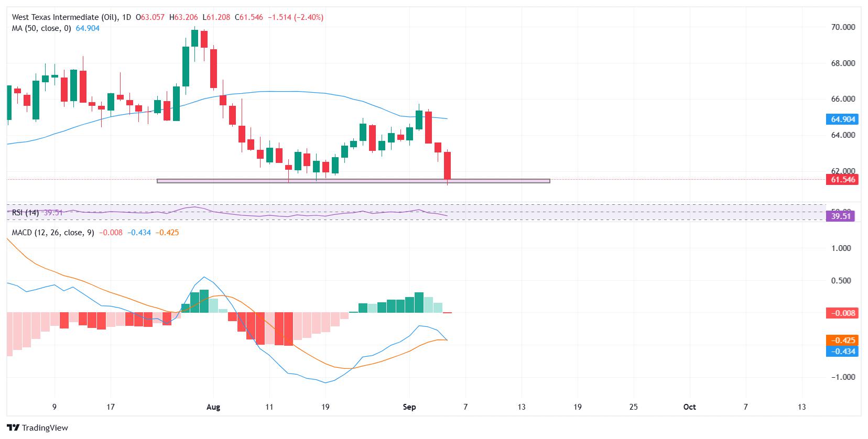The height and width of the screenshot is (439, 868).
Task: Click the 64.000 price axis label
Action: (843, 135)
